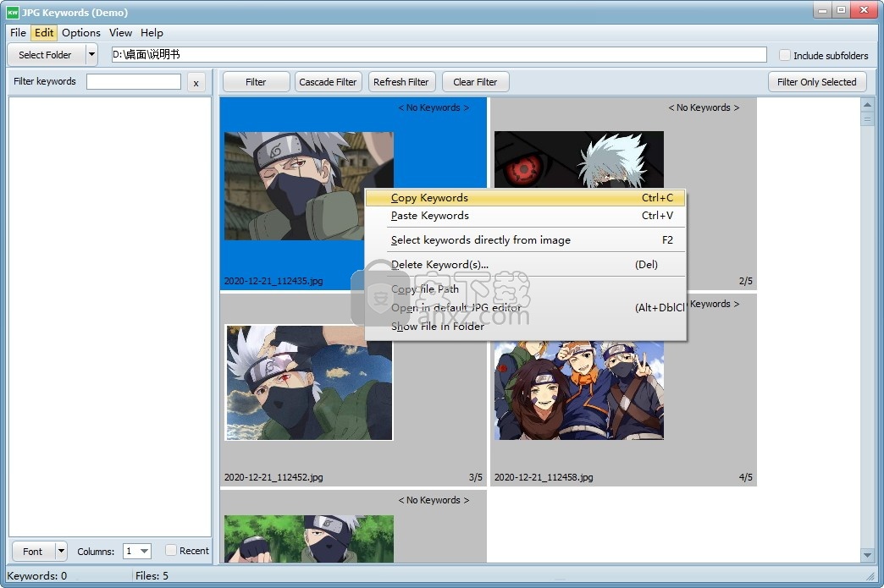Image resolution: width=884 pixels, height=588 pixels.
Task: Choose Select keywords directly from image
Action: point(525,240)
